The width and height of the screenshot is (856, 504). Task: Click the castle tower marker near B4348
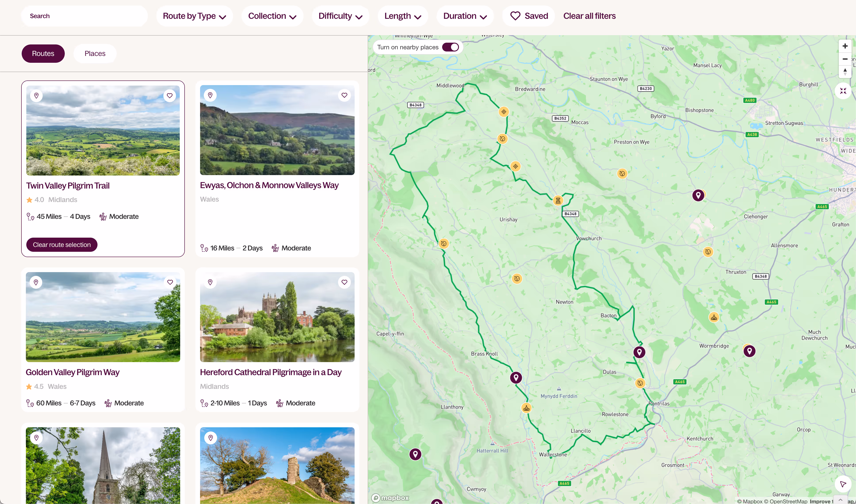[558, 200]
